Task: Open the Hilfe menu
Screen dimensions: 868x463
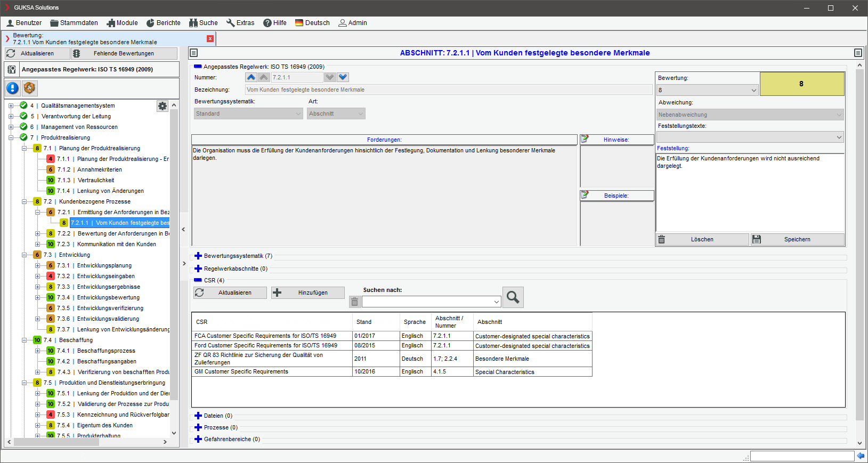Action: click(x=275, y=23)
